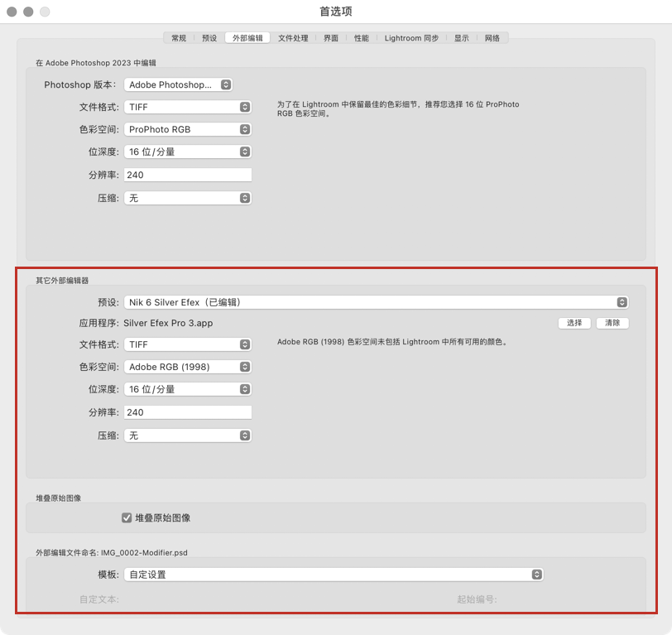Image resolution: width=672 pixels, height=635 pixels.
Task: Change the ProPhoto RGB 色彩空间 dropdown
Action: [x=188, y=129]
